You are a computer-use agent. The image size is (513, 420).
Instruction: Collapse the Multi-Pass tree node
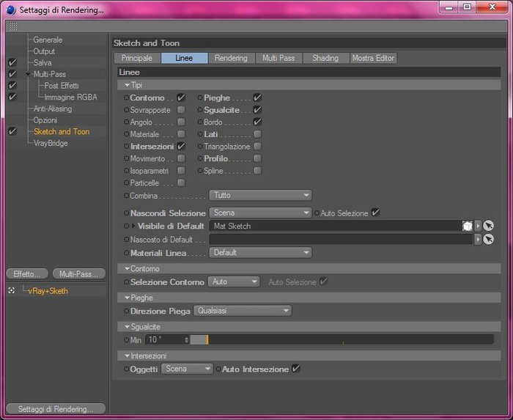29,74
